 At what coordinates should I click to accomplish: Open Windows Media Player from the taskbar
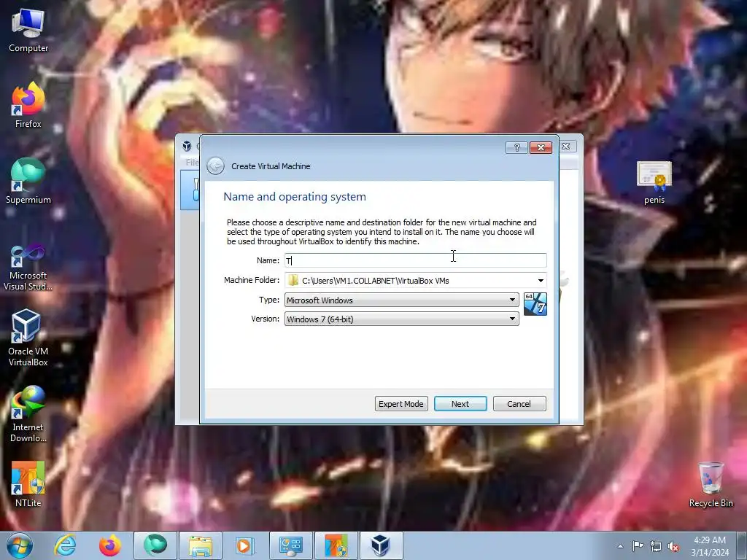point(245,545)
